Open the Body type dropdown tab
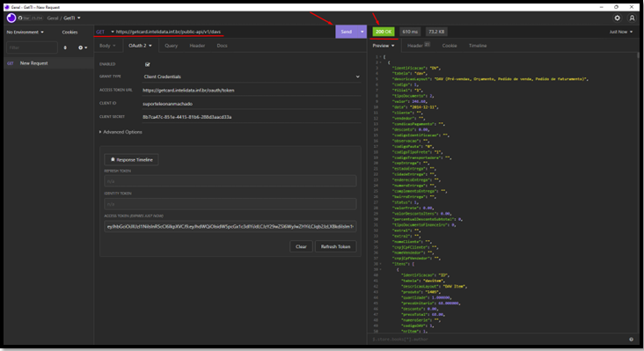Viewport: 644px width, 351px height. coord(107,46)
